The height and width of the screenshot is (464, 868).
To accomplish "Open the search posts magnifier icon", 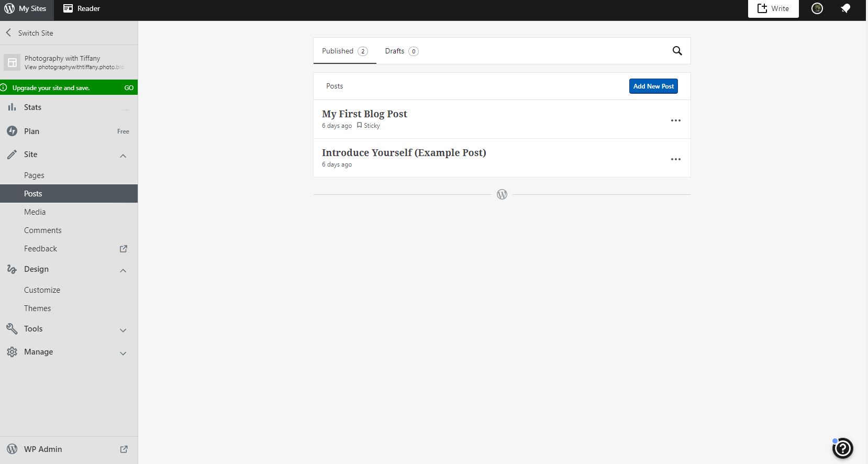I will pyautogui.click(x=677, y=51).
